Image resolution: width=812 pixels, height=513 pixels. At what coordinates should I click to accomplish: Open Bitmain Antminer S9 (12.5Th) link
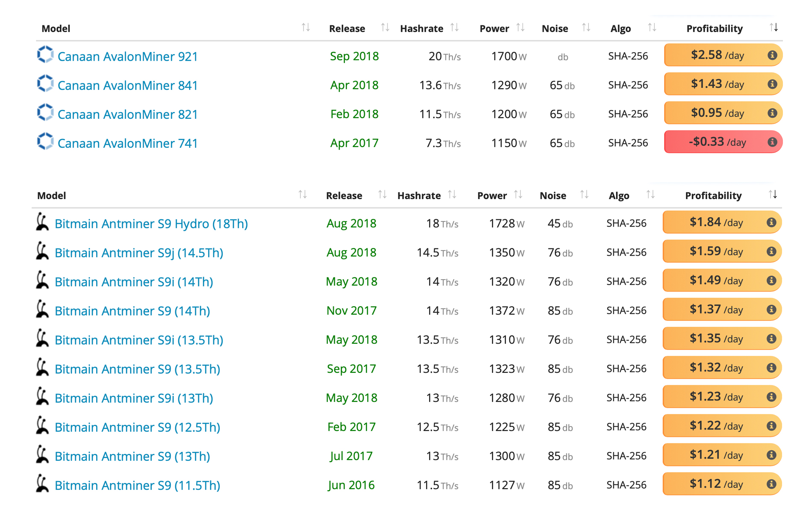[x=138, y=427]
